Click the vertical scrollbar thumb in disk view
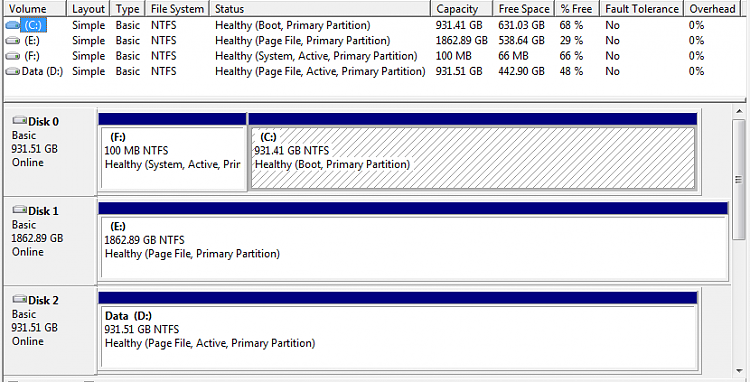The width and height of the screenshot is (750, 382). (x=739, y=179)
